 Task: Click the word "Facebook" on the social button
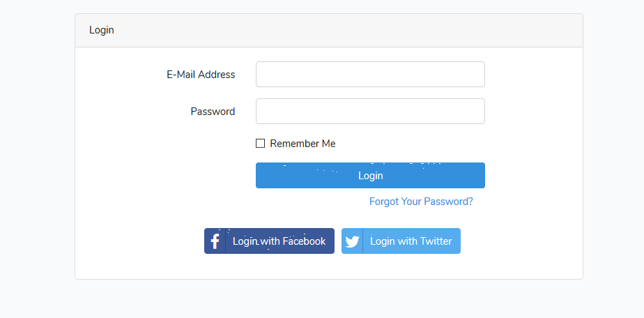click(304, 241)
